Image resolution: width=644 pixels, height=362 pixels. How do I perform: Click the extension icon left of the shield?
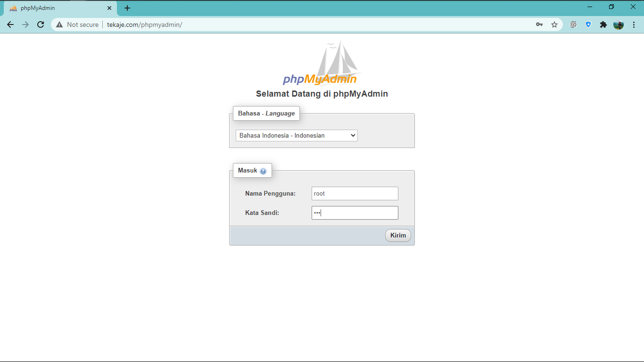tap(573, 25)
